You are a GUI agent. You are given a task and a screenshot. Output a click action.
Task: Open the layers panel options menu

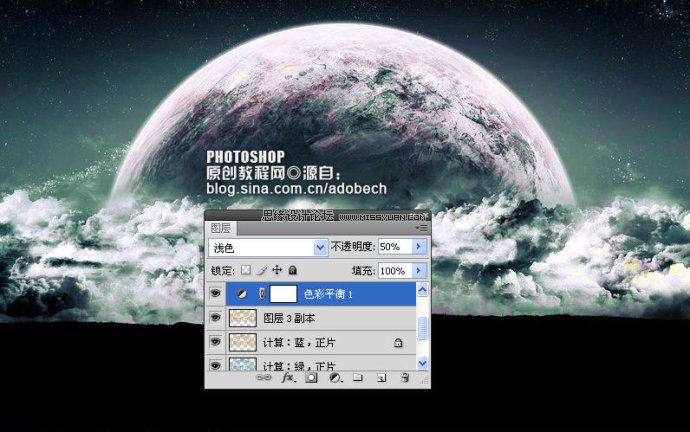tap(422, 227)
